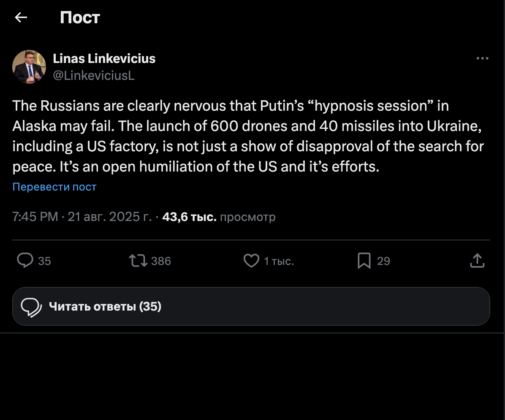Open the Linas Linkevicius display name link

[x=104, y=59]
